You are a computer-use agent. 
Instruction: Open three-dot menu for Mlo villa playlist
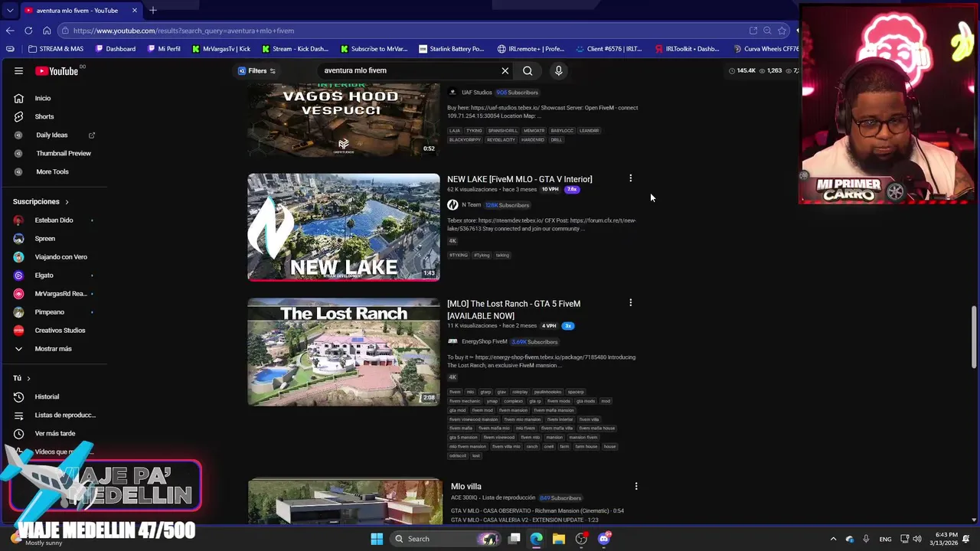tap(635, 486)
